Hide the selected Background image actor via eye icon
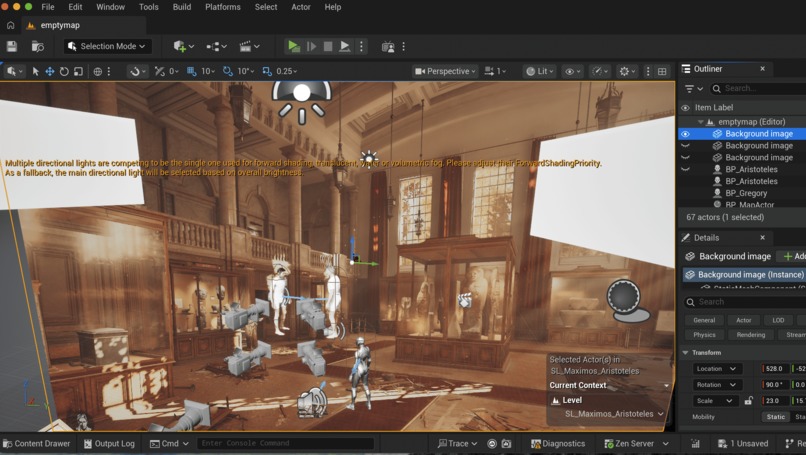806x455 pixels. point(685,134)
